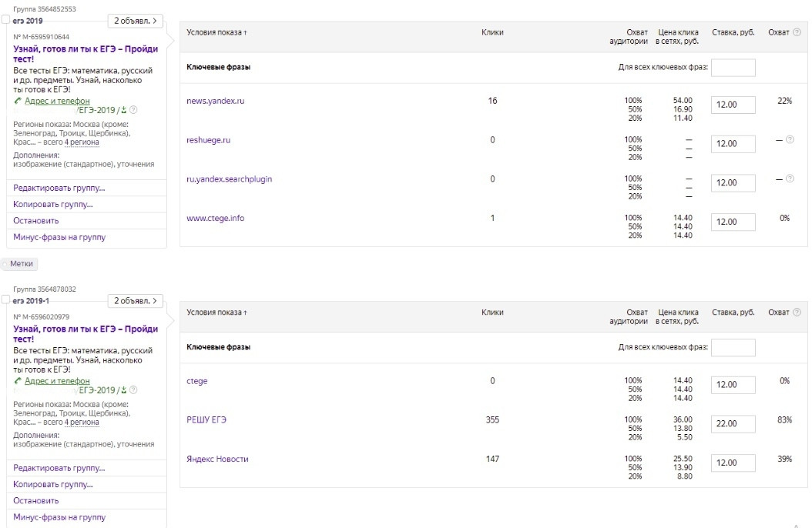This screenshot has width=812, height=528.
Task: Click help icon after ЕГЭ-2019 link in егэ 2019 group
Action: click(133, 110)
